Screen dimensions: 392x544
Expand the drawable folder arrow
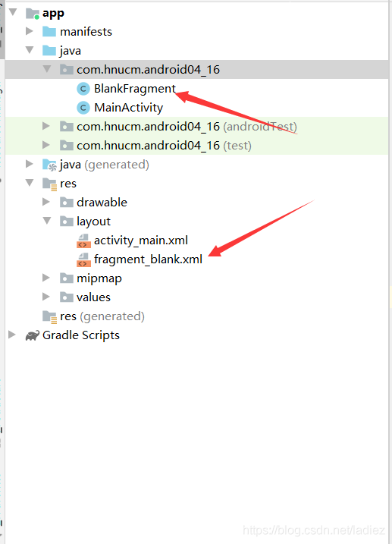[46, 202]
